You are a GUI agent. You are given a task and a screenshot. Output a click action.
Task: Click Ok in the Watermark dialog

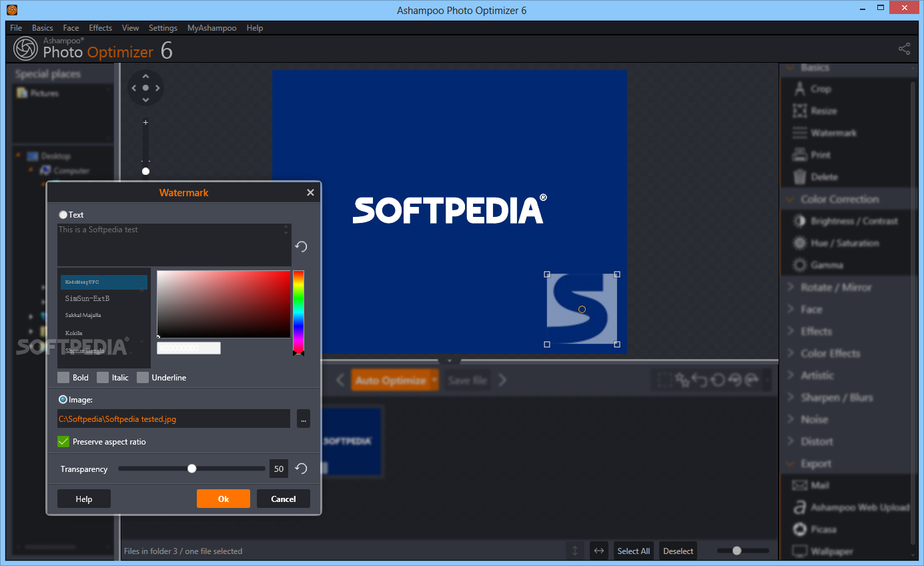coord(223,499)
